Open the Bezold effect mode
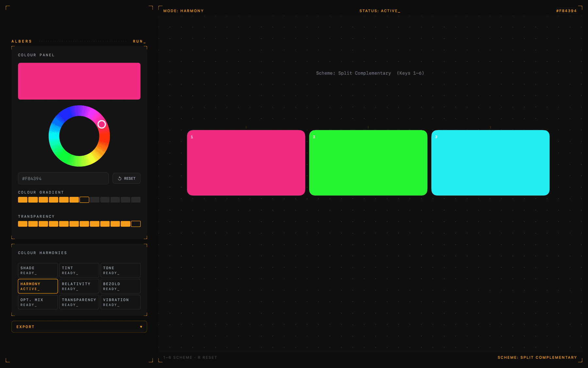 [120, 286]
